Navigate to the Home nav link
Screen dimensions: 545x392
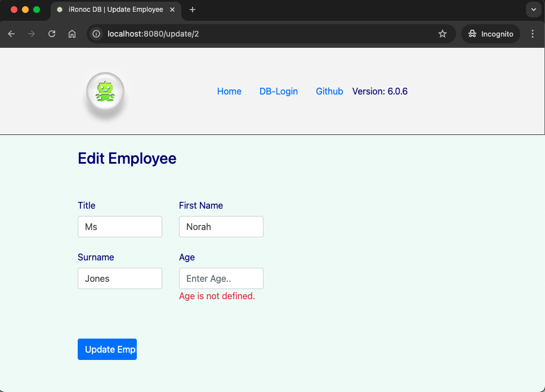pos(229,91)
